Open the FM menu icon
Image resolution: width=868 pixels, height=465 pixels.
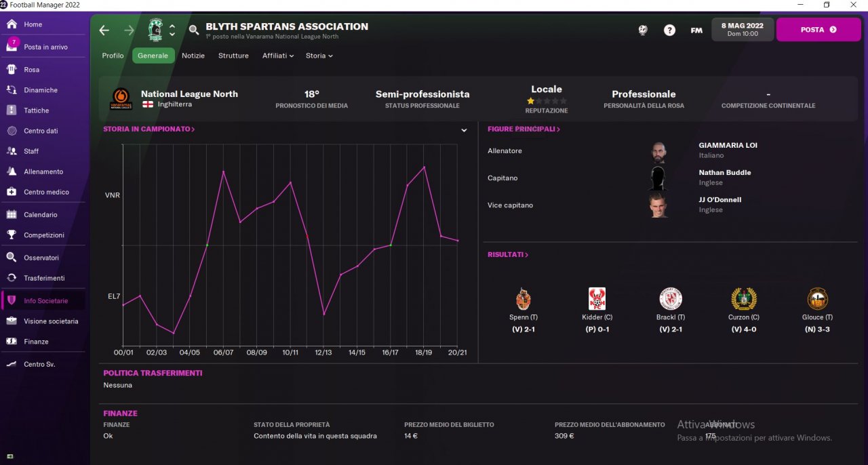coord(696,30)
